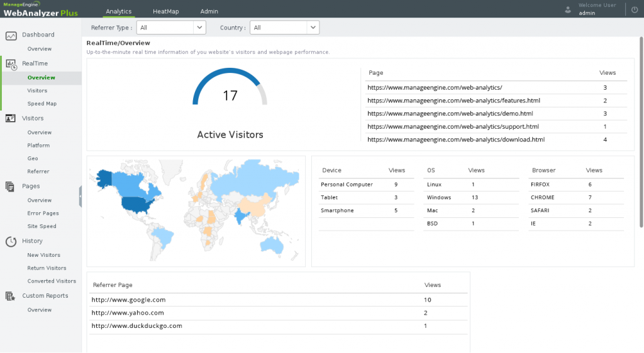Select Converted Visitors under History
The height and width of the screenshot is (353, 644).
click(x=52, y=281)
